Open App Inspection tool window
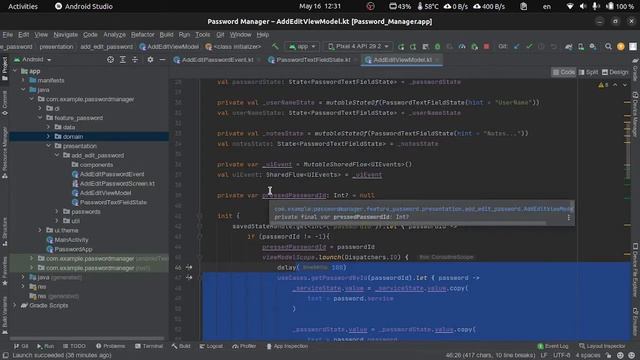Screen dimensions: 640x360 tap(287, 346)
